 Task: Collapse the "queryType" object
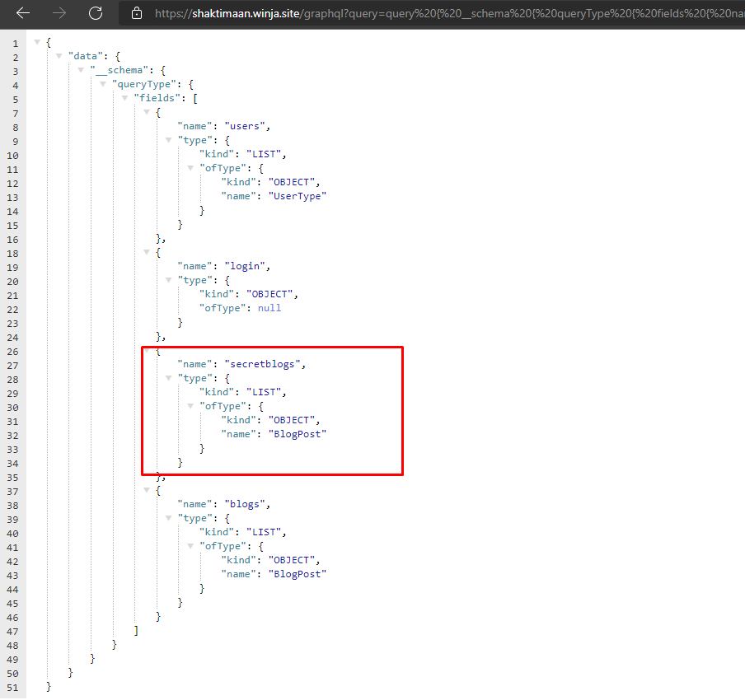coord(103,84)
